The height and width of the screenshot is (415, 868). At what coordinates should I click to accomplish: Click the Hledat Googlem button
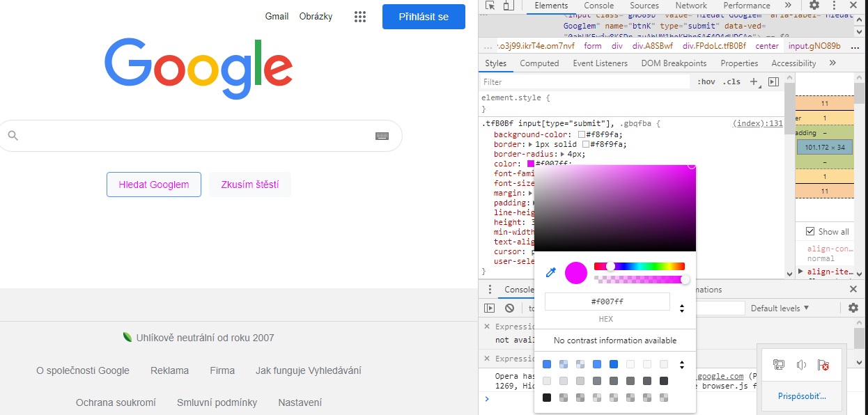pos(154,185)
